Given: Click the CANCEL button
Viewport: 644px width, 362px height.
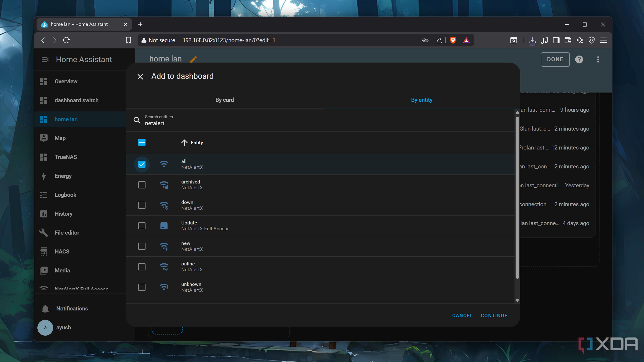Looking at the screenshot, I should pyautogui.click(x=462, y=316).
